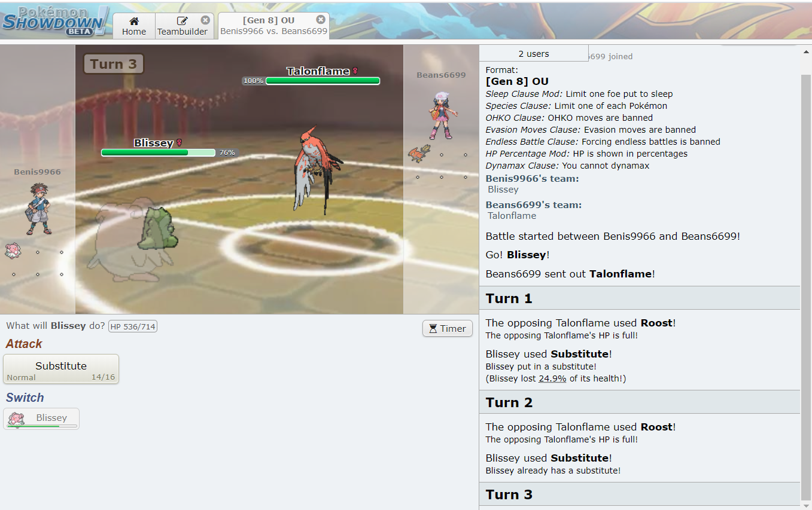
Task: Click the female gender symbol beside Talonflame
Action: (355, 71)
